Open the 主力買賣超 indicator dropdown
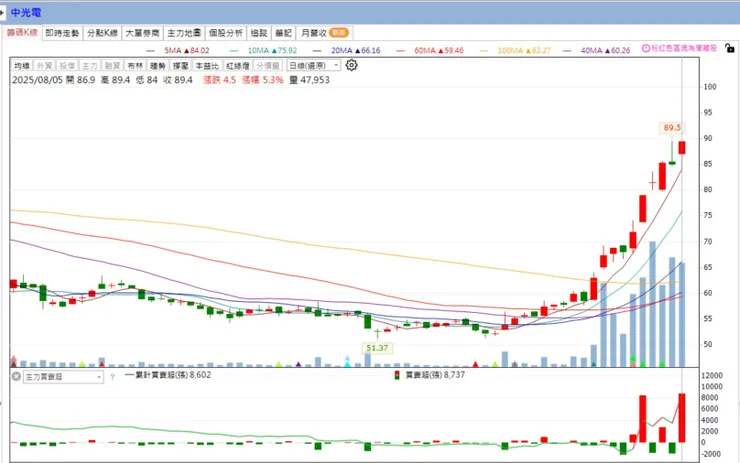This screenshot has height=463, width=740. click(63, 377)
